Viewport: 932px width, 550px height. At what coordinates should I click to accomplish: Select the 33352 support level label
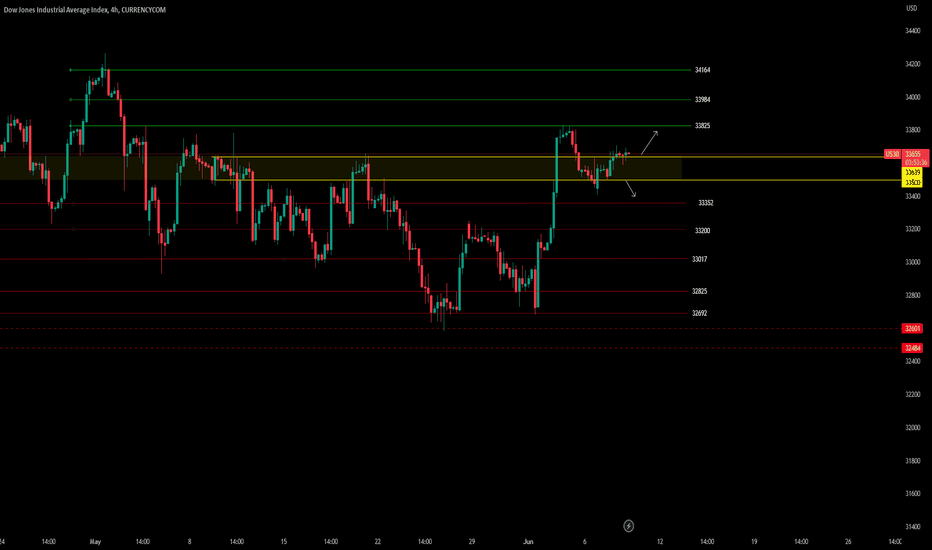706,203
